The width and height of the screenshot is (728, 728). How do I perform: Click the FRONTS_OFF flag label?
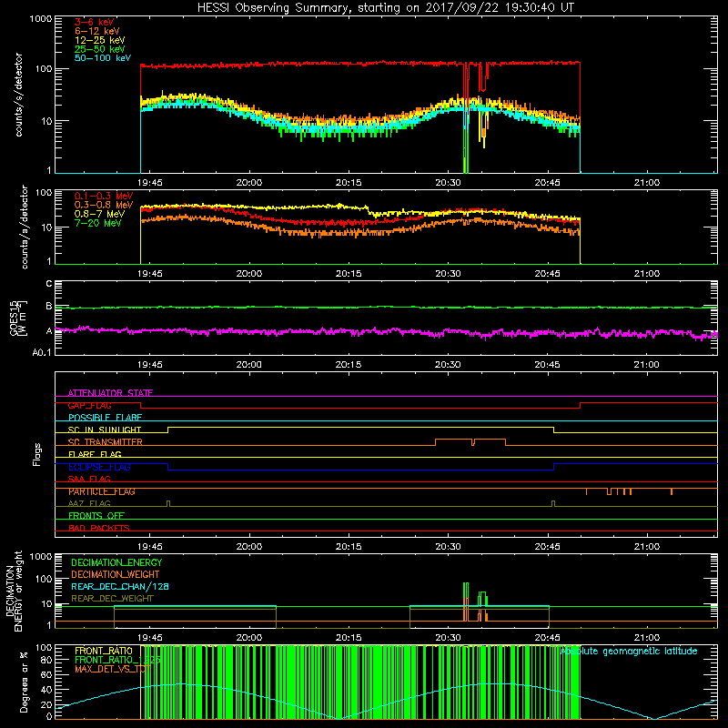click(x=96, y=516)
